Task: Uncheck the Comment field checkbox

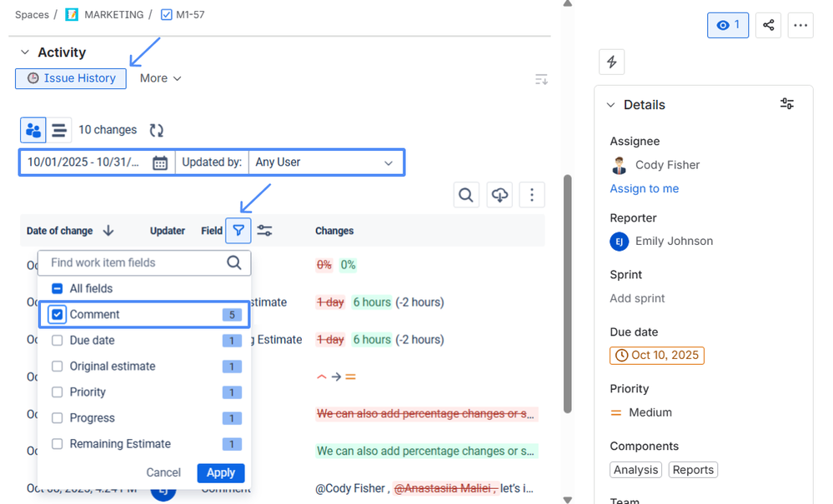Action: coord(58,315)
